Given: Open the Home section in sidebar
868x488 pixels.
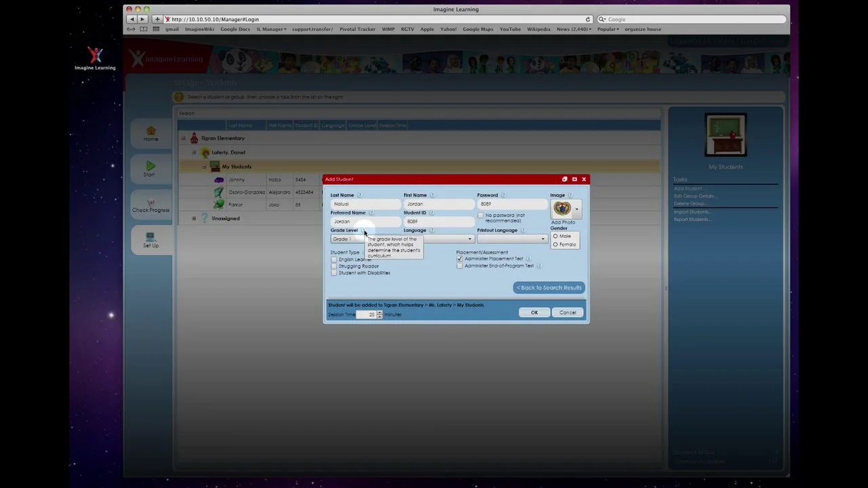Looking at the screenshot, I should 151,134.
